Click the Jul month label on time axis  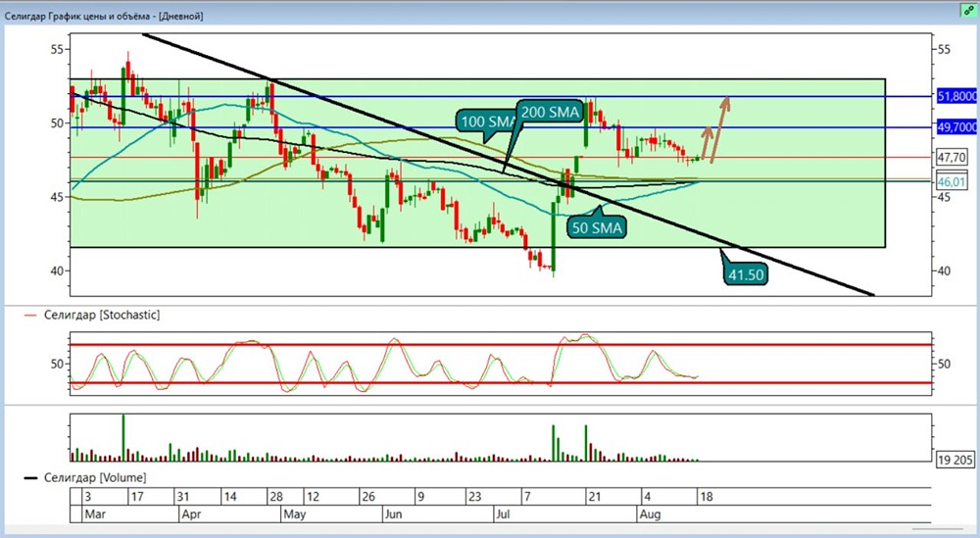point(503,514)
